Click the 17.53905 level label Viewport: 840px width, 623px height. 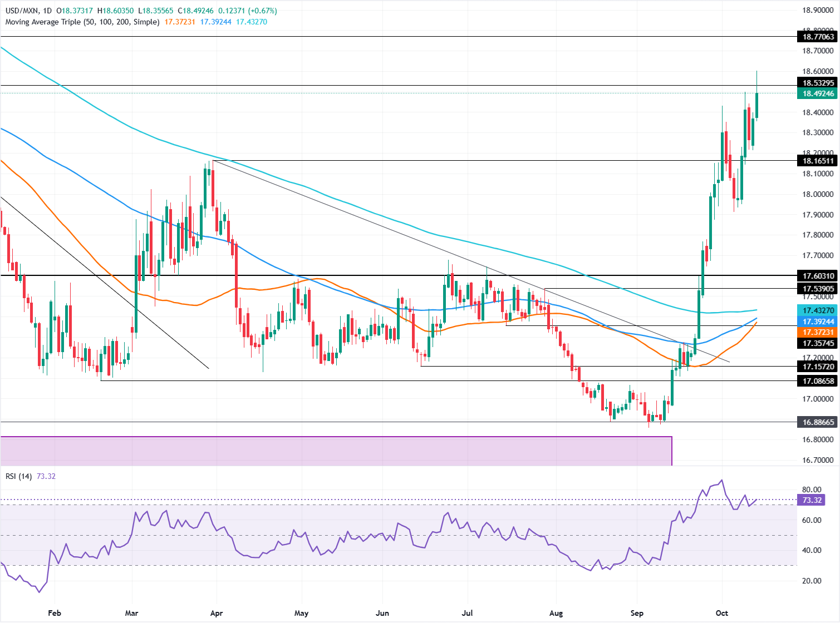(818, 289)
